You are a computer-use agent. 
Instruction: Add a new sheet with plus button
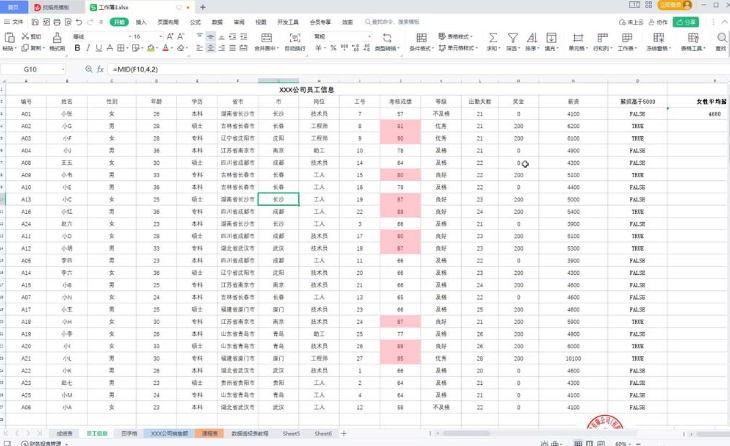pyautogui.click(x=344, y=433)
